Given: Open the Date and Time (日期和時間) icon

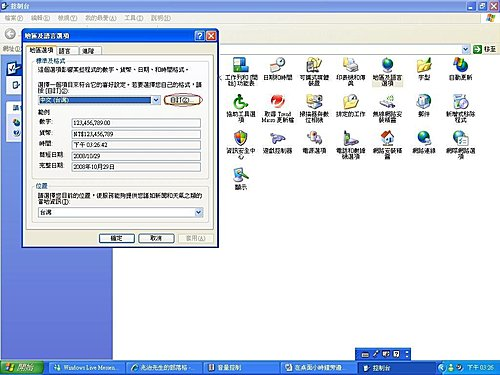Looking at the screenshot, I should coord(277,69).
